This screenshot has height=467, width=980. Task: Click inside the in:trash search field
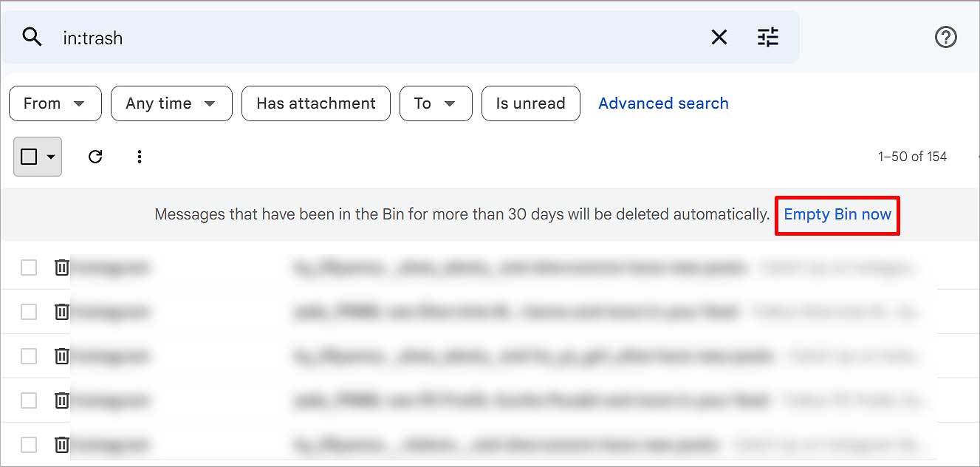coord(369,38)
